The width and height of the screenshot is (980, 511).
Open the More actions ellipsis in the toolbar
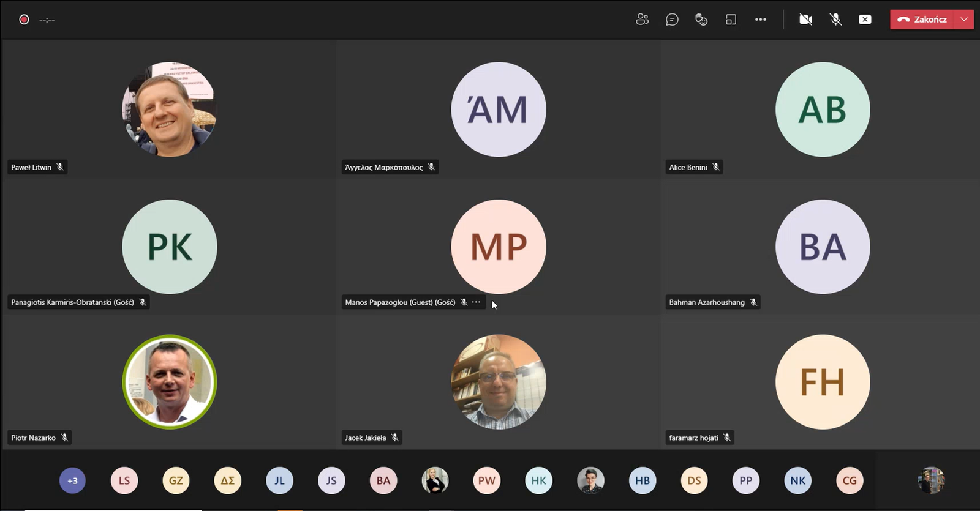(761, 20)
